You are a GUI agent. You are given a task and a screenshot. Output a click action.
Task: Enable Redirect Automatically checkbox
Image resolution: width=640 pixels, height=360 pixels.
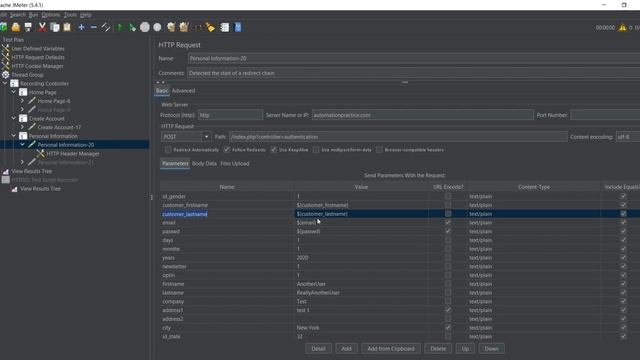[168, 150]
